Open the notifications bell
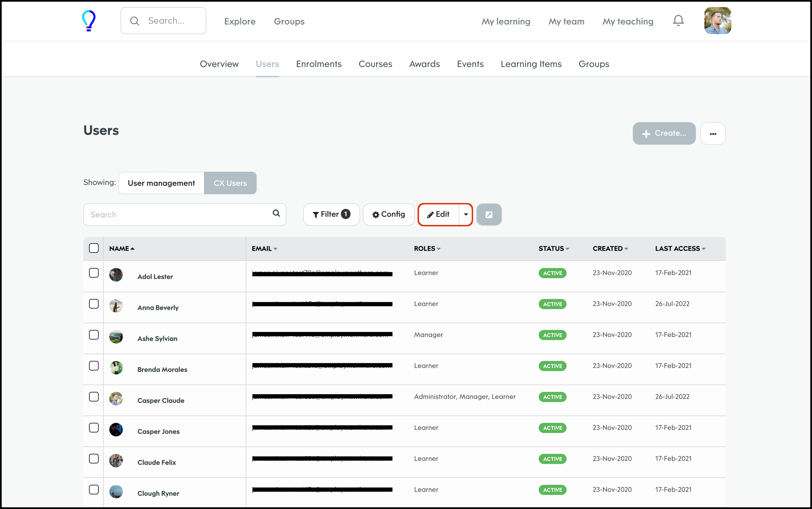This screenshot has height=509, width=812. coord(678,21)
